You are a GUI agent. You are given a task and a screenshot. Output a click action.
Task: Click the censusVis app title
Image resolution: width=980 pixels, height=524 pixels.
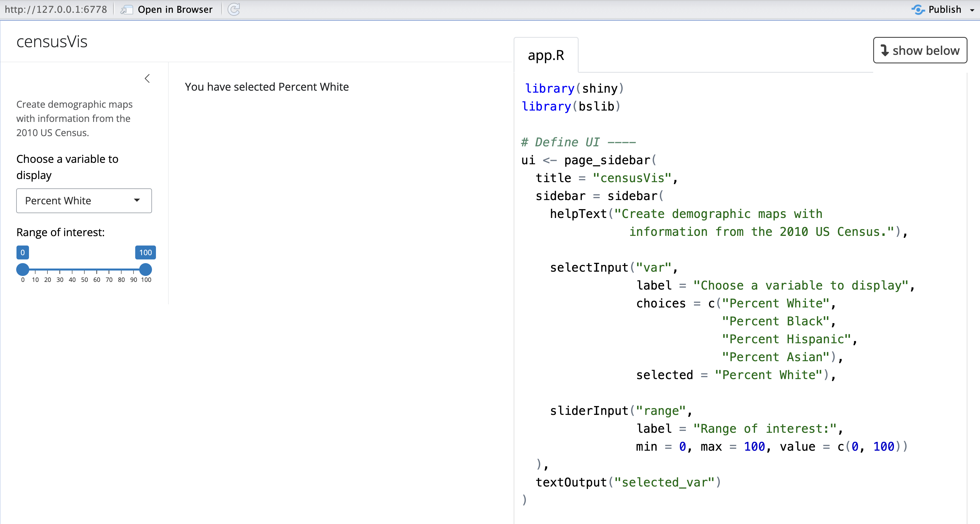tap(52, 41)
